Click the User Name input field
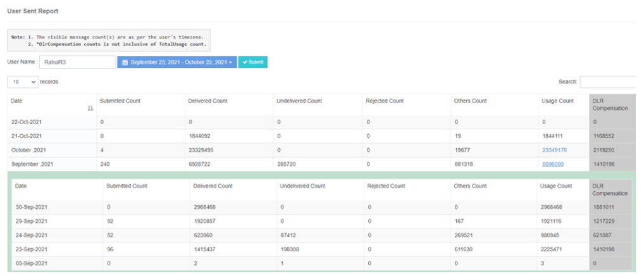 tap(77, 62)
